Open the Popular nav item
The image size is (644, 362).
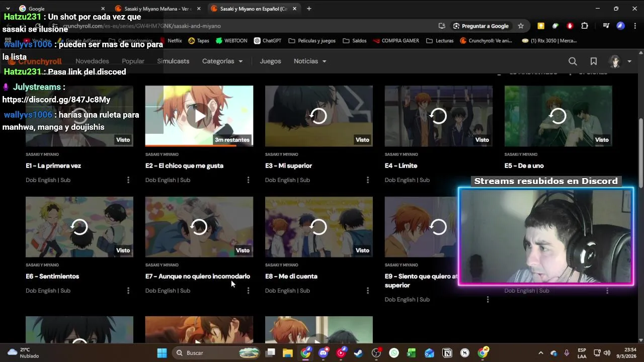click(133, 61)
